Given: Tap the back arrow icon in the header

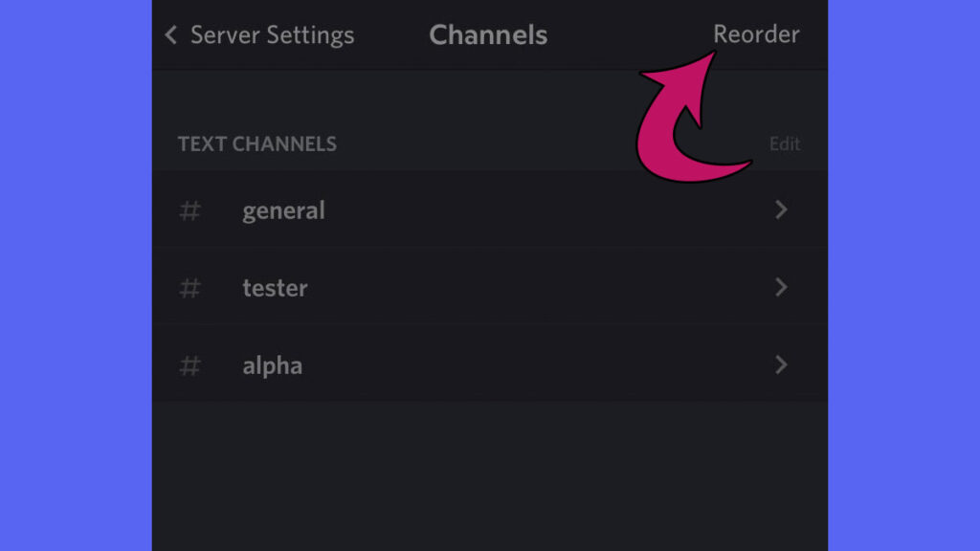Looking at the screenshot, I should (170, 35).
